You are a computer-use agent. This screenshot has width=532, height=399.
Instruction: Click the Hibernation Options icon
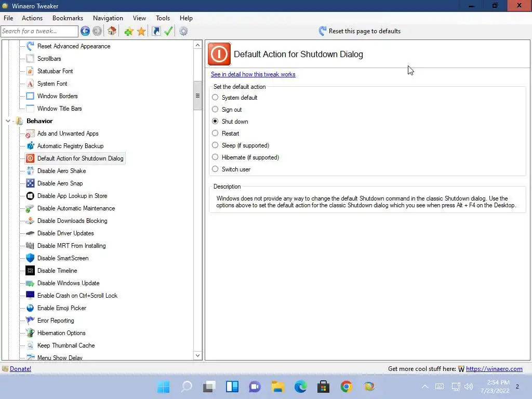(x=30, y=333)
